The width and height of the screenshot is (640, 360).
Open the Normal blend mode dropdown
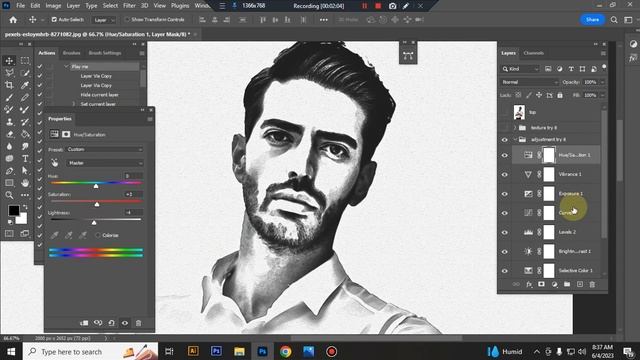pos(529,82)
